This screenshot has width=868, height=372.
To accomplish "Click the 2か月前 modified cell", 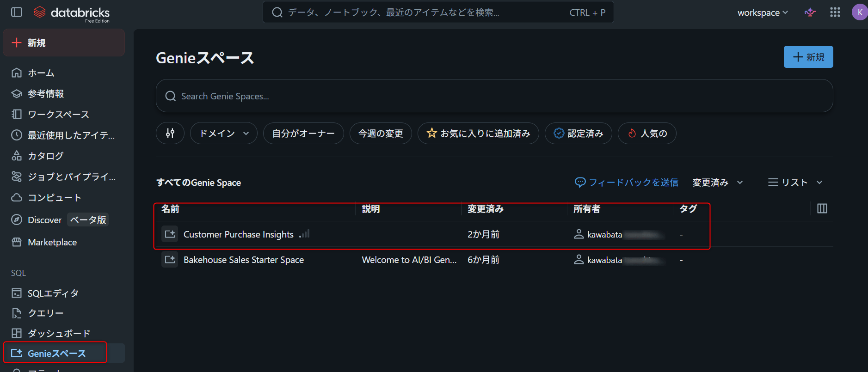I will coord(483,234).
